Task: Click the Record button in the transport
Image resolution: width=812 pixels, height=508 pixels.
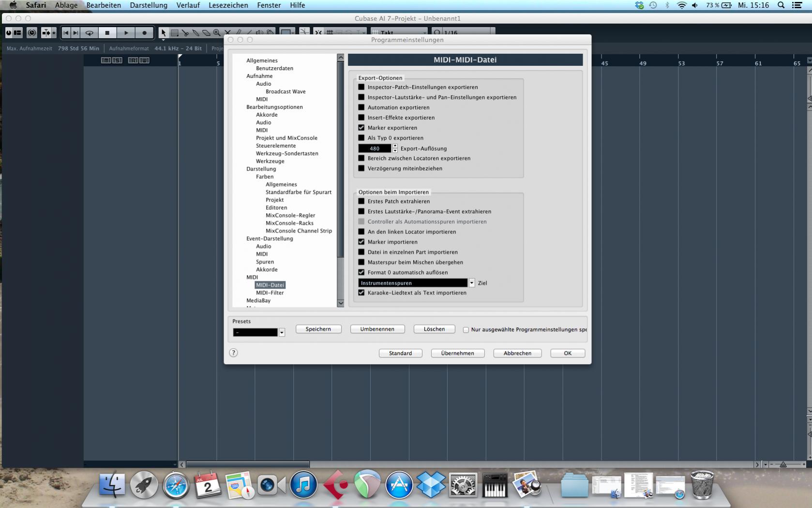Action: coord(144,33)
